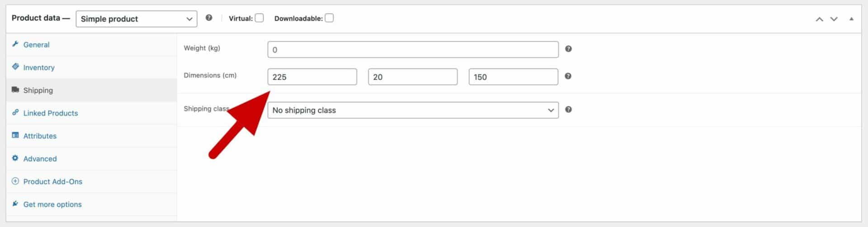This screenshot has width=868, height=227.
Task: Tick the Downloadable checkbox
Action: click(329, 18)
